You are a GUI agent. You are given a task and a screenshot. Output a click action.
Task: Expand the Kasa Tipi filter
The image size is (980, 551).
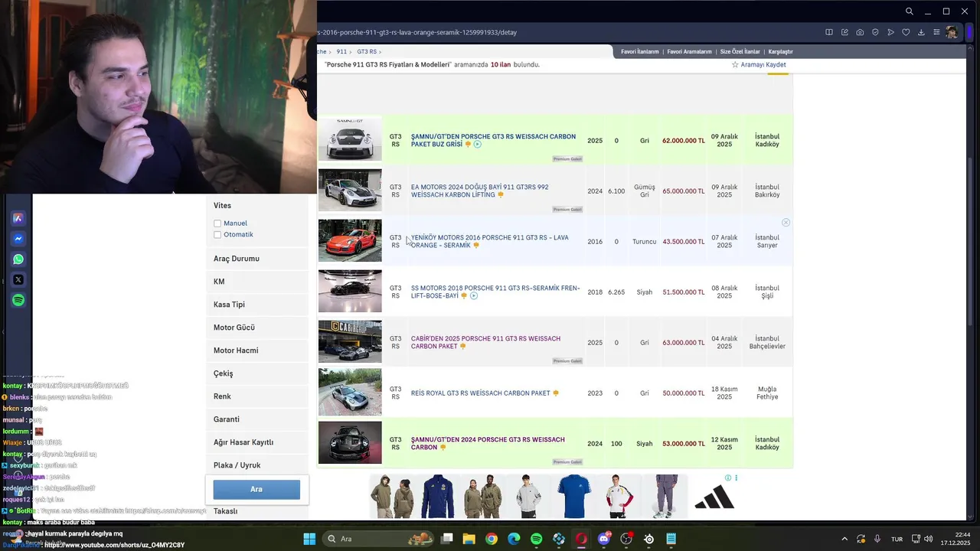257,305
